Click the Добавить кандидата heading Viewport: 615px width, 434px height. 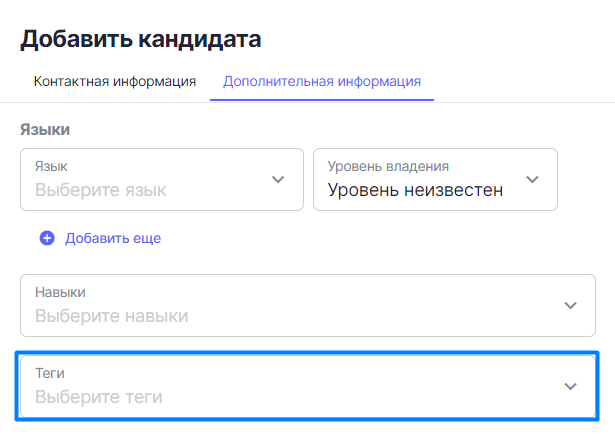point(141,40)
